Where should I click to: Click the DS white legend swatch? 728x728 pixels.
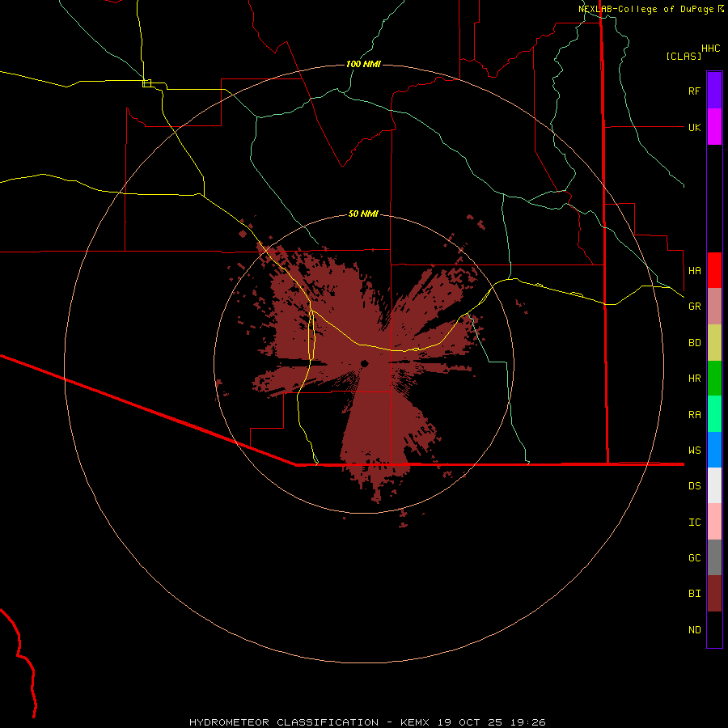[x=714, y=485]
